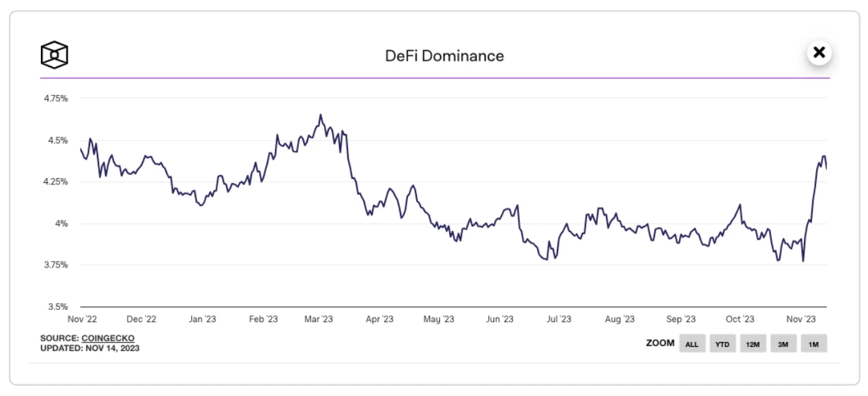Click the Oct '23 x-axis label
Viewport: 868px width, 396px height.
[x=740, y=319]
